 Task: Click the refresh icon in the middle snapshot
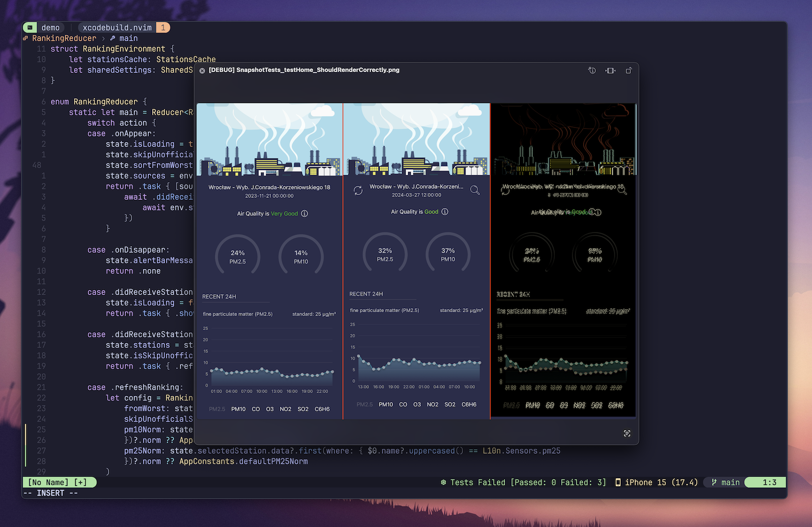point(358,190)
